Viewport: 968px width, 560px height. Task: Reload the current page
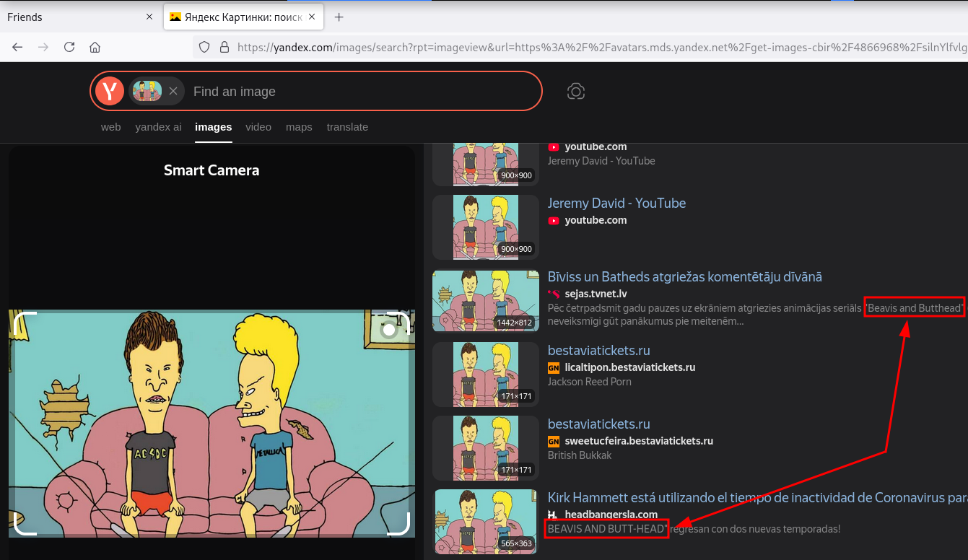(x=69, y=47)
